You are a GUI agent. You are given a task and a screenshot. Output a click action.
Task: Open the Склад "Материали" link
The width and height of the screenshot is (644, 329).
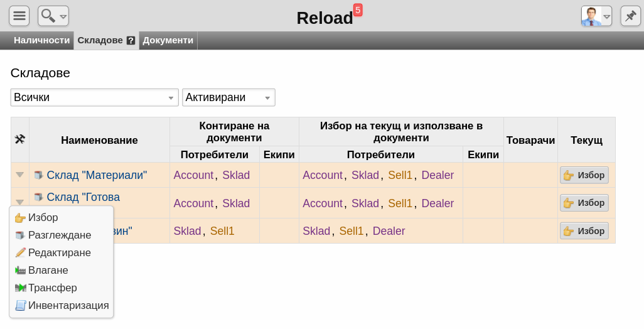[x=97, y=175]
